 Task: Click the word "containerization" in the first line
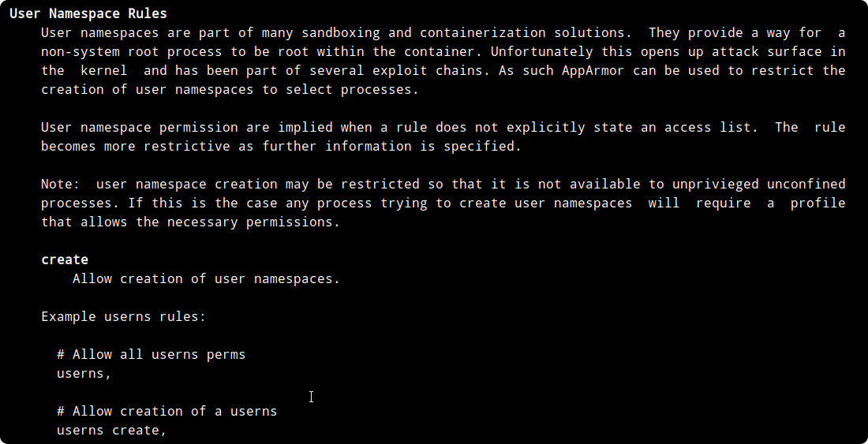point(482,32)
